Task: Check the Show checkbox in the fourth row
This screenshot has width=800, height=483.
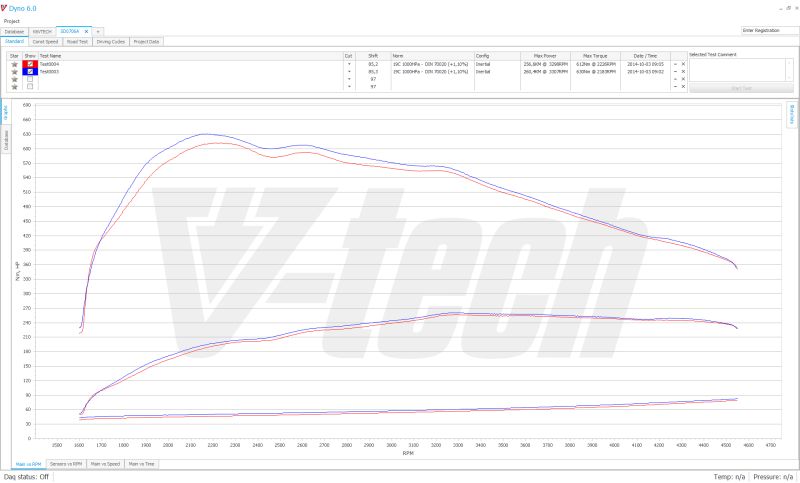Action: pyautogui.click(x=30, y=87)
